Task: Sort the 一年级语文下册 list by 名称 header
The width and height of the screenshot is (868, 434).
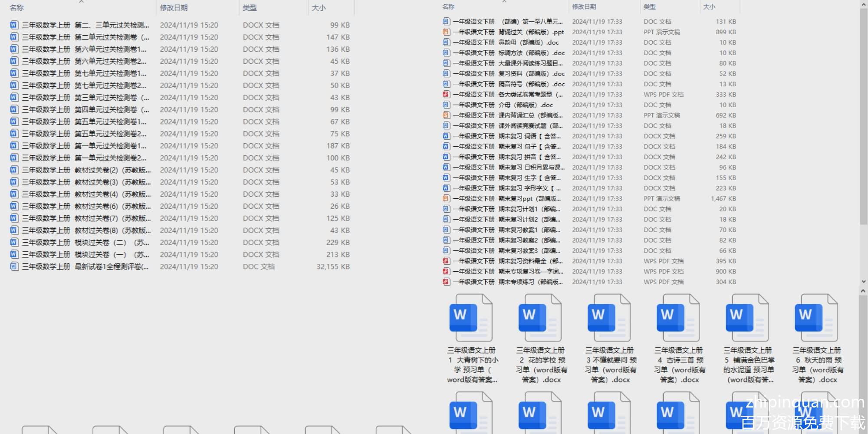Action: pos(448,7)
